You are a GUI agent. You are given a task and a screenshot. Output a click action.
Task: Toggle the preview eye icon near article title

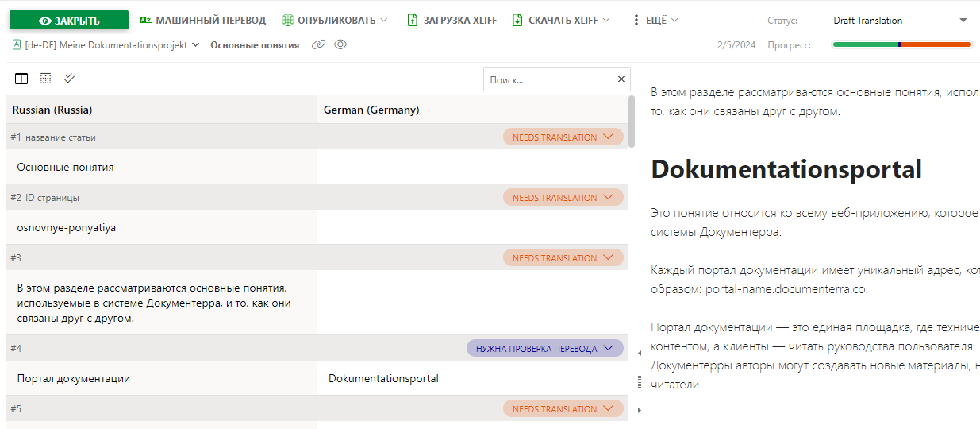(x=340, y=45)
